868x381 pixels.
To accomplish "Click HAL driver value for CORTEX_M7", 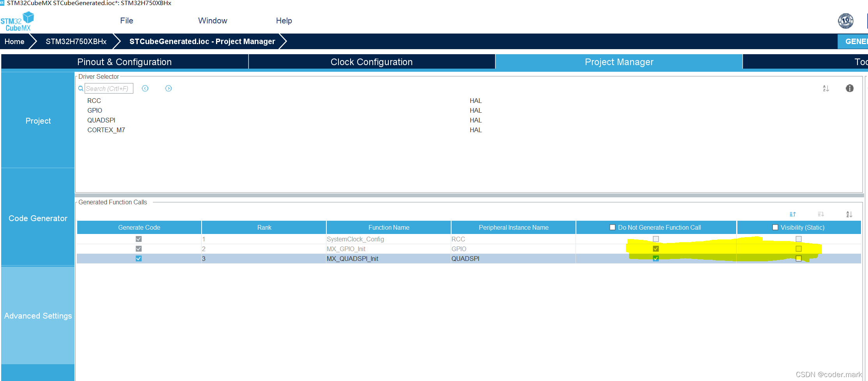I will 476,130.
